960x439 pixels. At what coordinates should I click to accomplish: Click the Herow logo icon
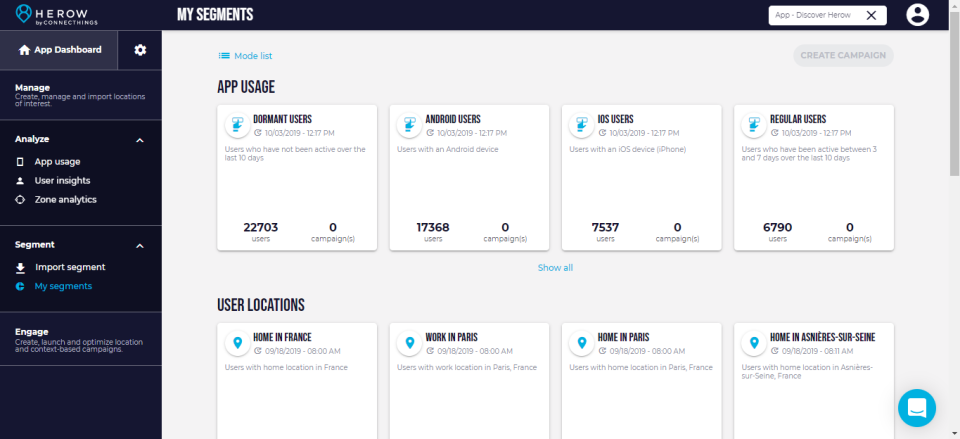[x=23, y=14]
